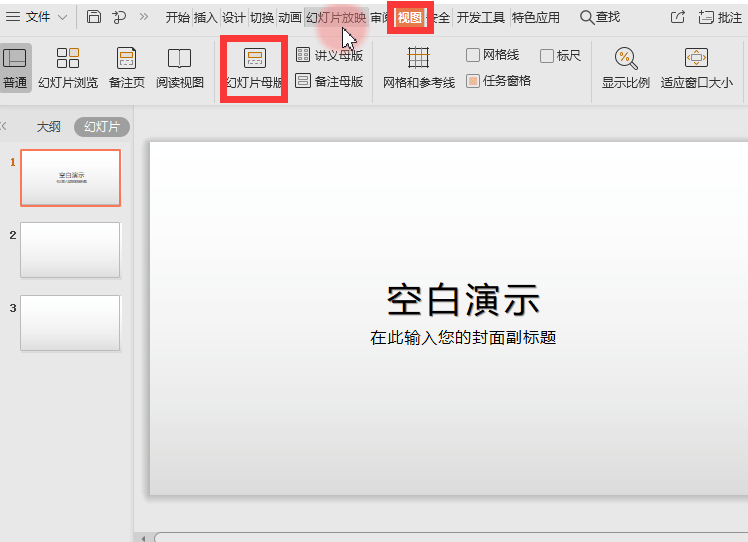Select slide 2 thumbnail
The width and height of the screenshot is (748, 542).
point(70,250)
